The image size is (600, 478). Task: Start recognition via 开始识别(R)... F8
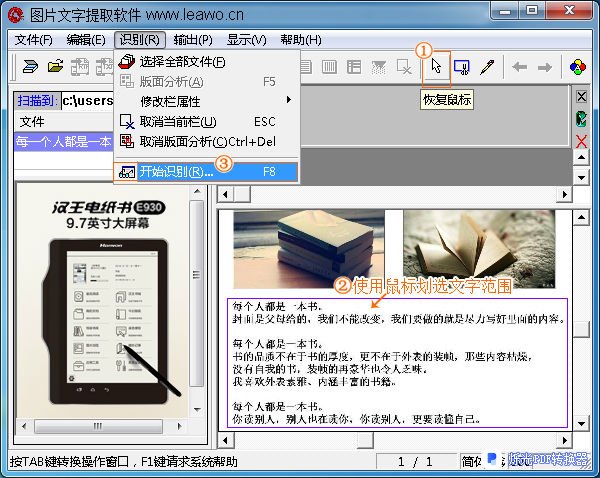[x=207, y=172]
